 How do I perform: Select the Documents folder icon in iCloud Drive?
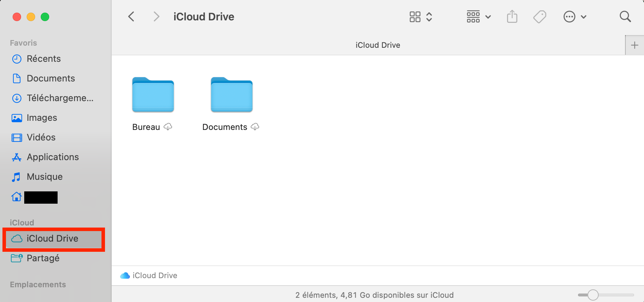point(232,95)
